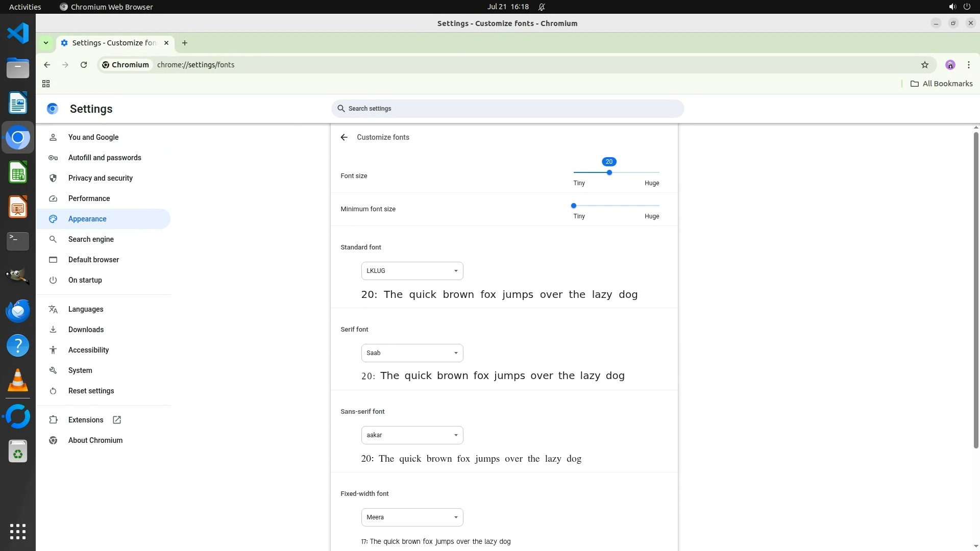Open About Chromium page
Screen dimensions: 980x551
(95, 440)
